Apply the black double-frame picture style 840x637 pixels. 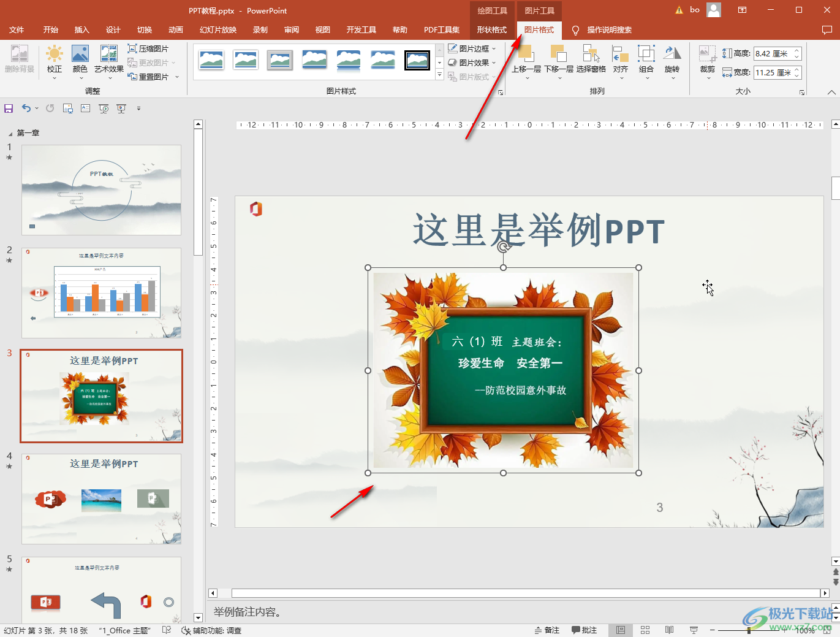click(x=417, y=60)
